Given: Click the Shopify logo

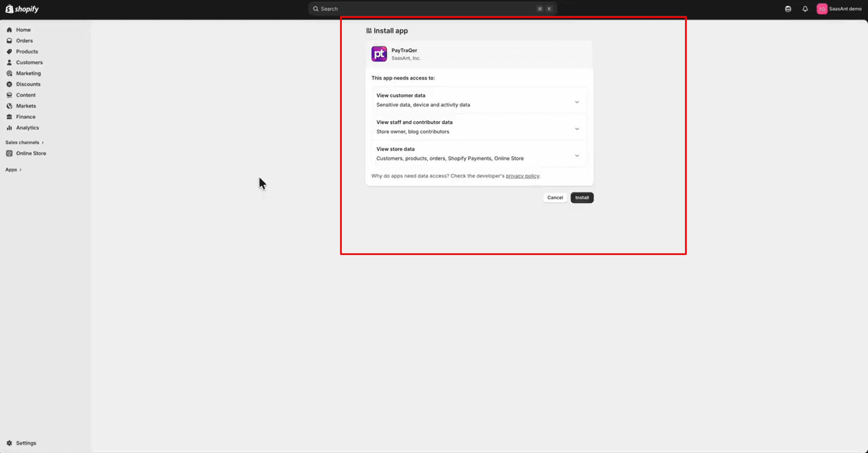Looking at the screenshot, I should (22, 9).
